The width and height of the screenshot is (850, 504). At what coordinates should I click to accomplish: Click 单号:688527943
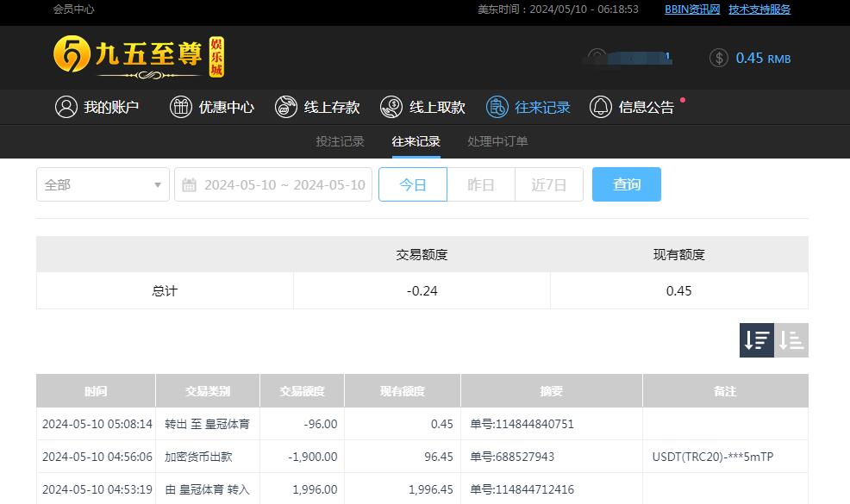click(512, 457)
